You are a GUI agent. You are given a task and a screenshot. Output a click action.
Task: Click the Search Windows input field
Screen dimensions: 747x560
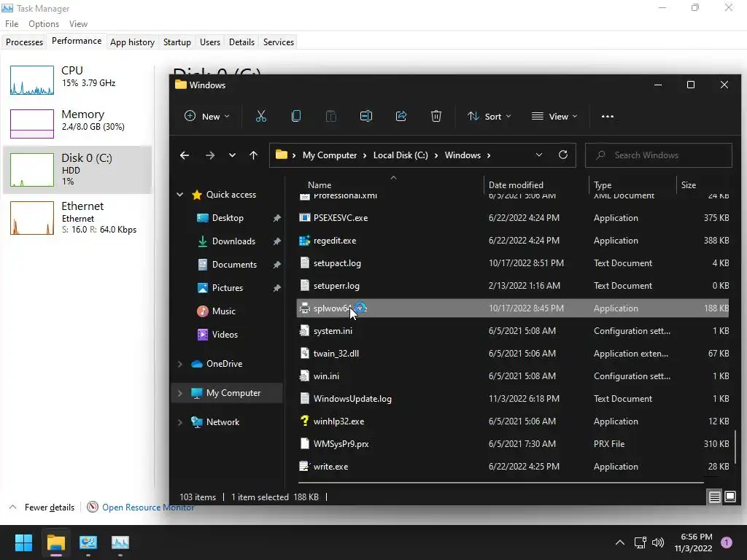coord(659,155)
